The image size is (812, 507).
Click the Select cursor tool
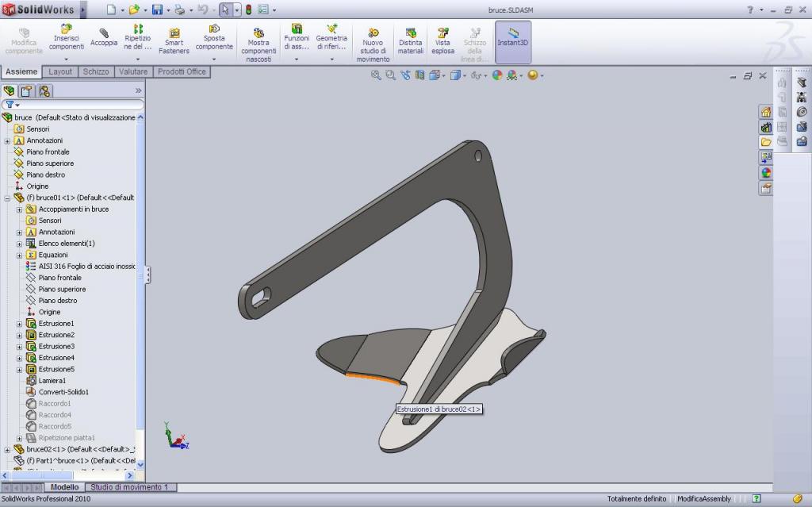point(225,10)
